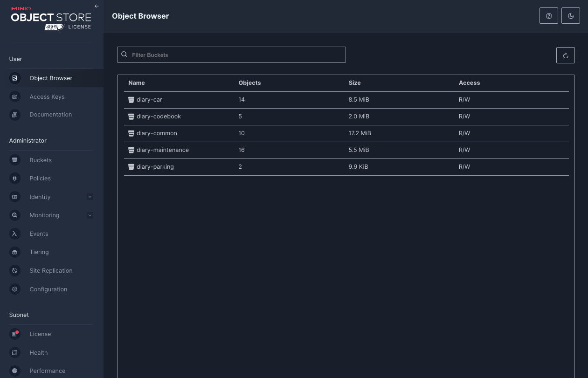Screen dimensions: 588x378
Task: Open the Policies section
Action: click(40, 178)
